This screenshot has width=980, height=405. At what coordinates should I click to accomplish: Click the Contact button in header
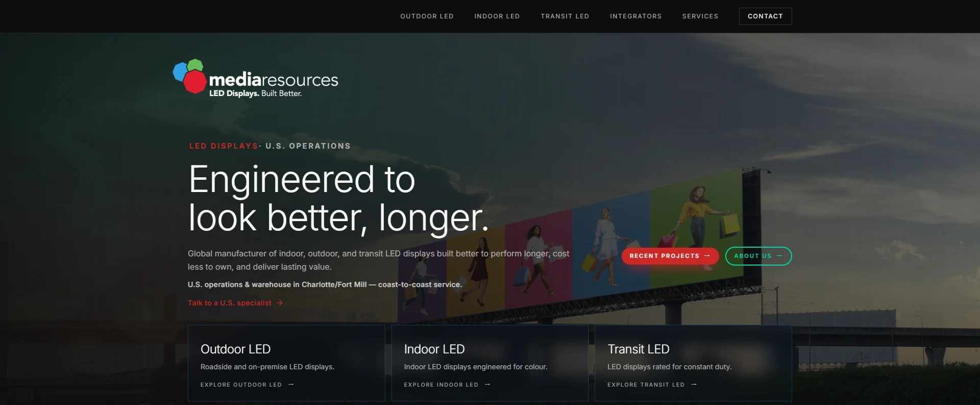point(765,16)
